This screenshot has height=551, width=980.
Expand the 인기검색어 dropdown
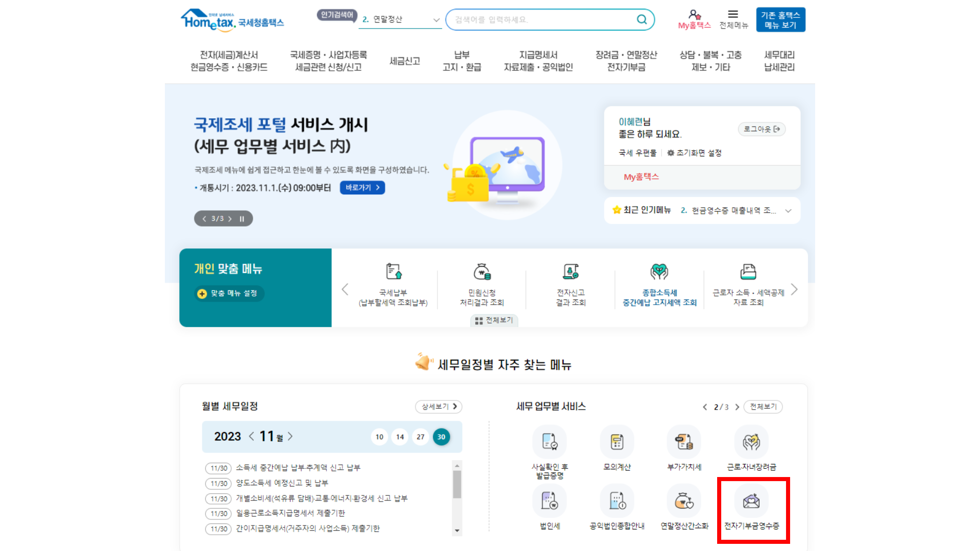[x=436, y=20]
